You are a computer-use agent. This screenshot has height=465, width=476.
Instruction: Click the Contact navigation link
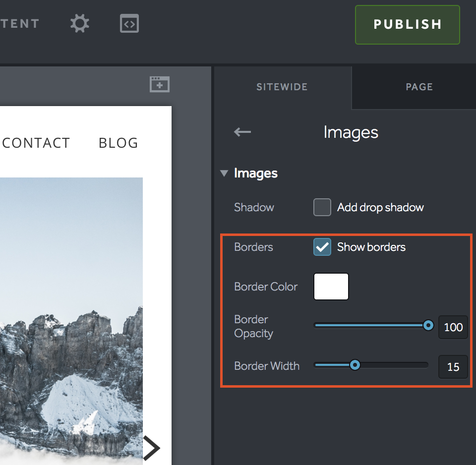tap(36, 143)
